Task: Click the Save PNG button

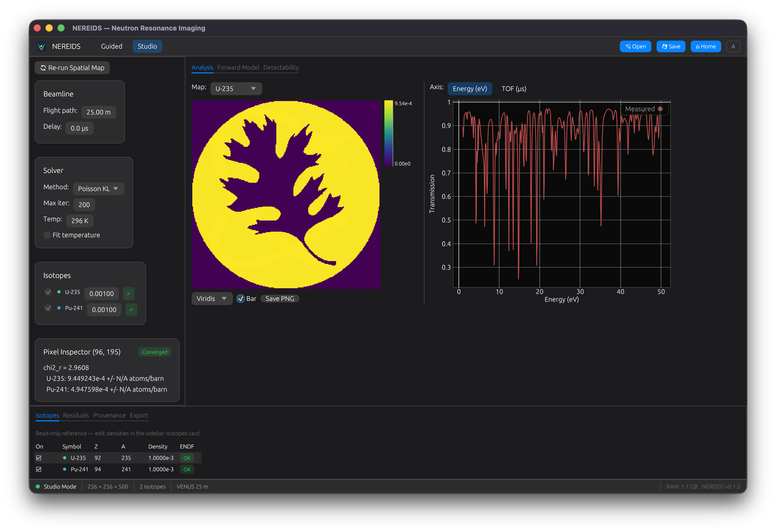Action: 279,299
